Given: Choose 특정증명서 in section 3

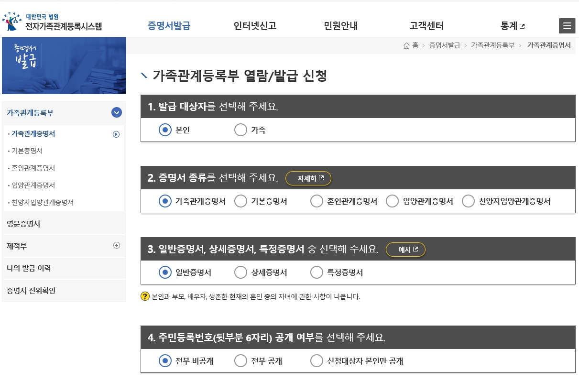Looking at the screenshot, I should (x=317, y=272).
